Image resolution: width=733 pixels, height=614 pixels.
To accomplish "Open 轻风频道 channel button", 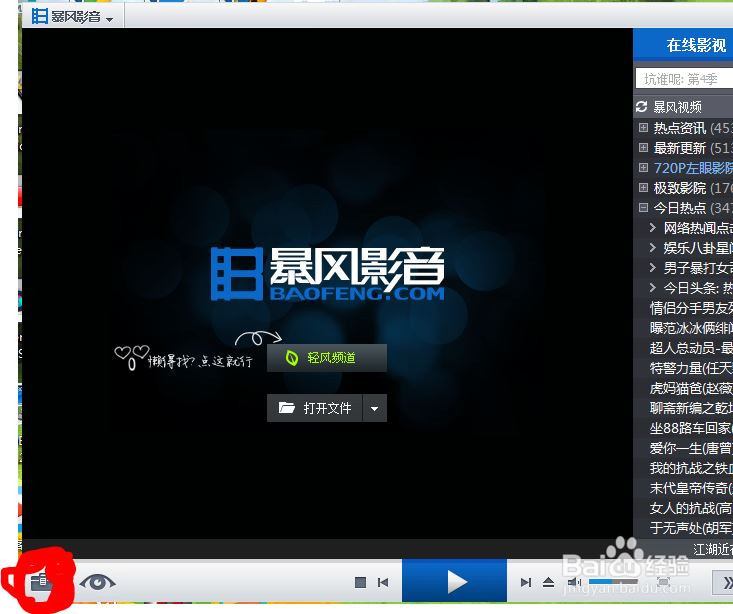I will click(327, 358).
